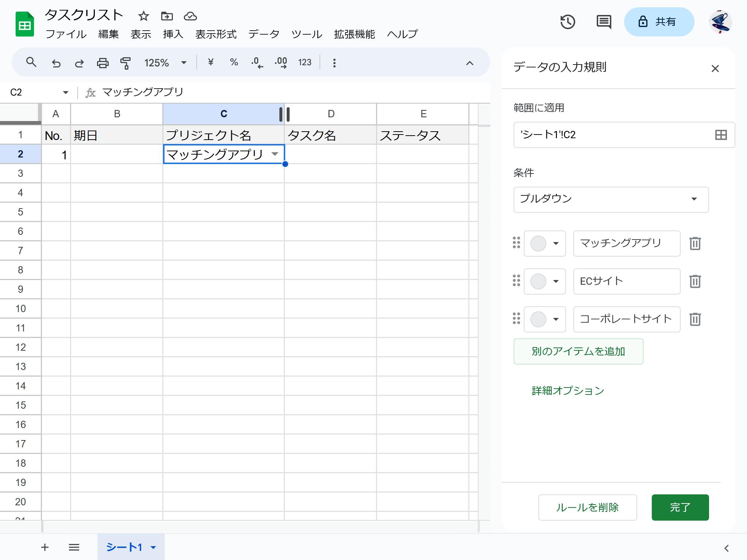
Task: Grab drag handle for ECサイト item
Action: pyautogui.click(x=516, y=281)
